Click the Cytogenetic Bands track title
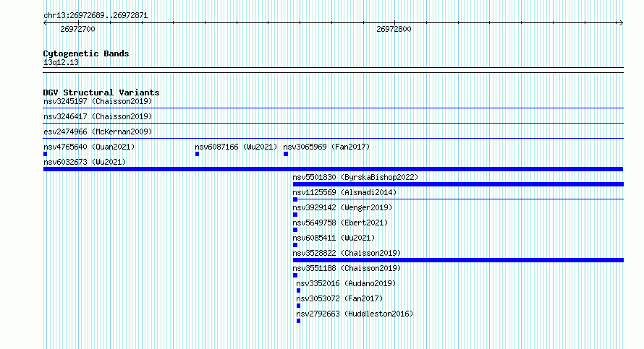Viewport: 644px width, 349px height. [86, 53]
